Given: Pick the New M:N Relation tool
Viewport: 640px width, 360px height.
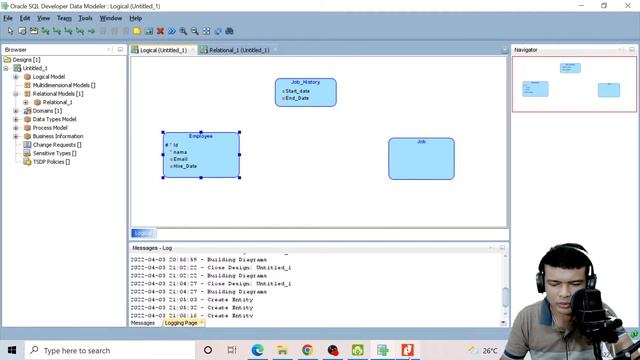Looking at the screenshot, I should 45,31.
